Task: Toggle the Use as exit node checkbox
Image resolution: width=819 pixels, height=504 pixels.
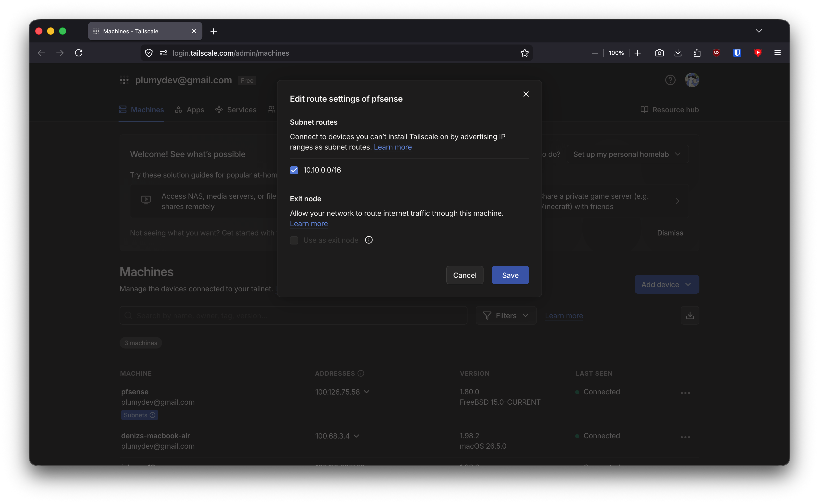Action: pos(294,240)
